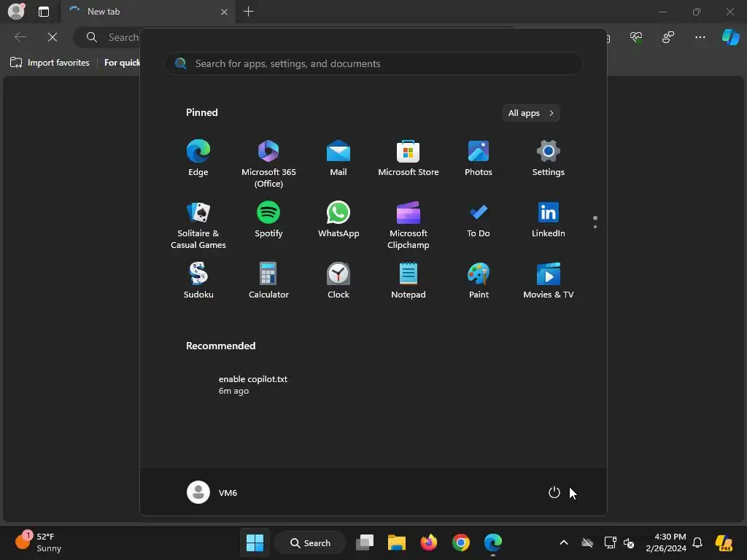Screen dimensions: 747x560
Task: Open the clock showing 4:30 PM
Action: (x=666, y=542)
